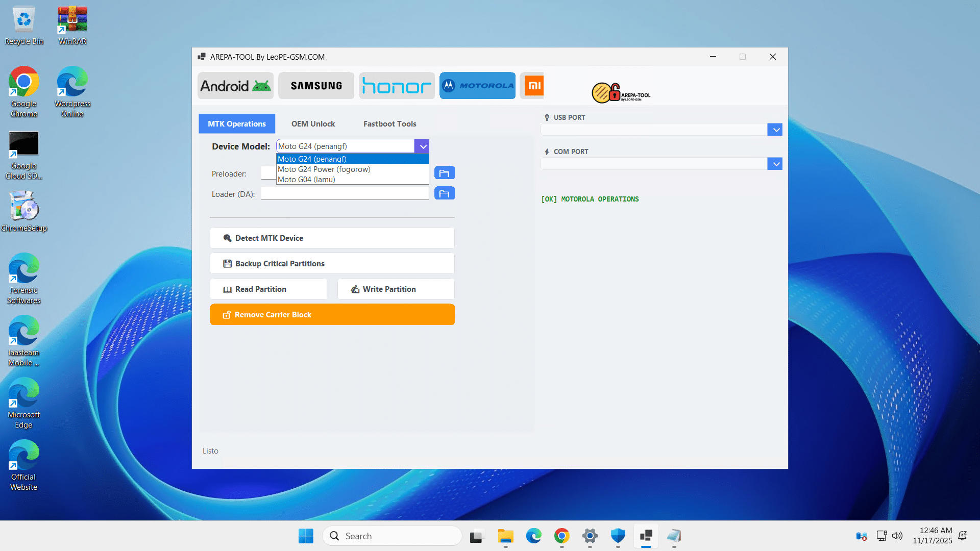This screenshot has height=551, width=980.
Task: Choose Moto G24 Power (fogorow) option
Action: coord(324,169)
